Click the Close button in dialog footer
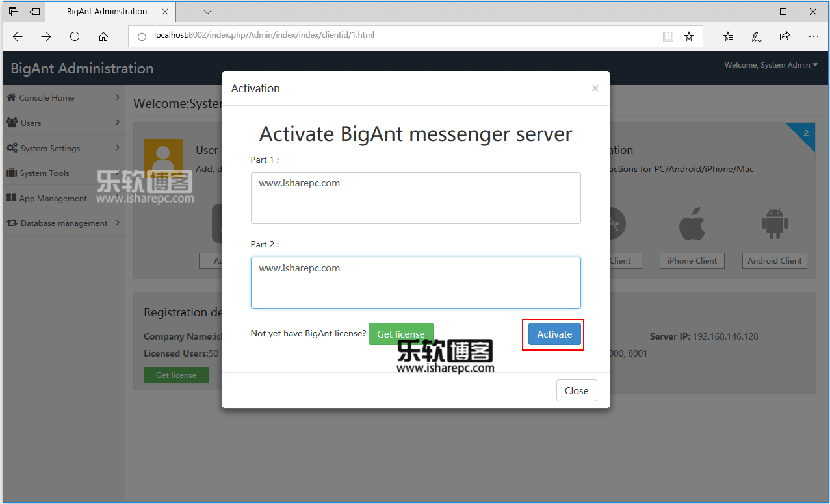 577,390
